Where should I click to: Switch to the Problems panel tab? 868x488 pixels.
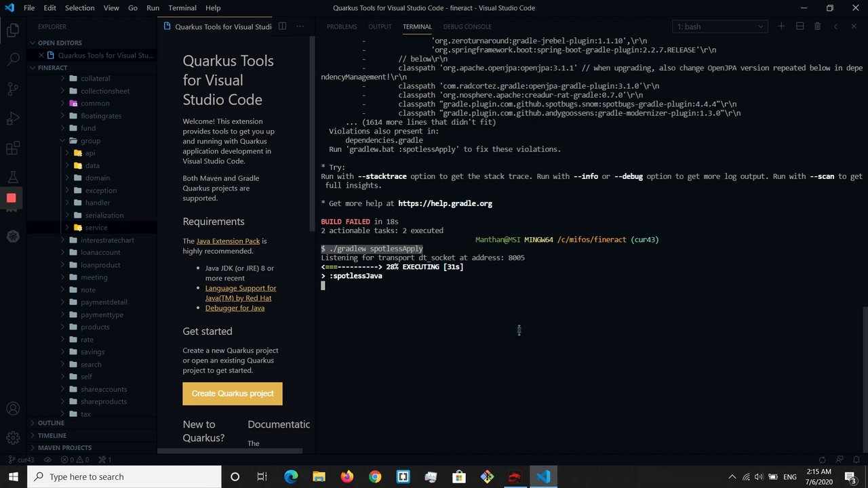point(342,26)
